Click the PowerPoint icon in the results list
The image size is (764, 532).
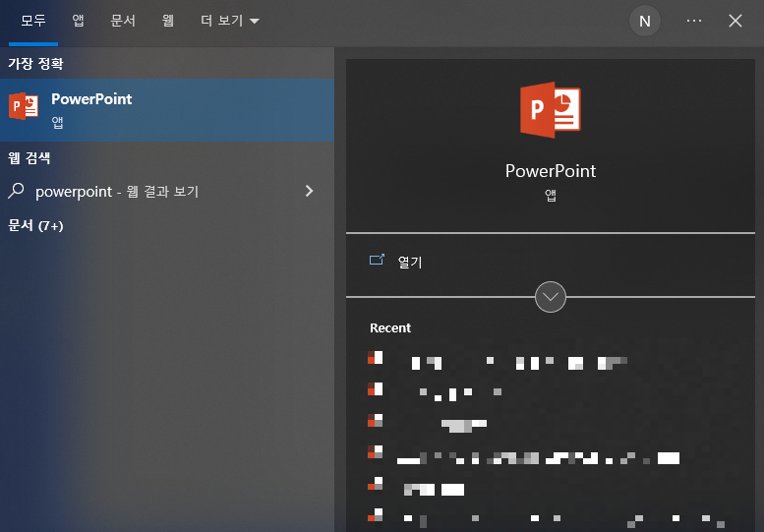(23, 106)
